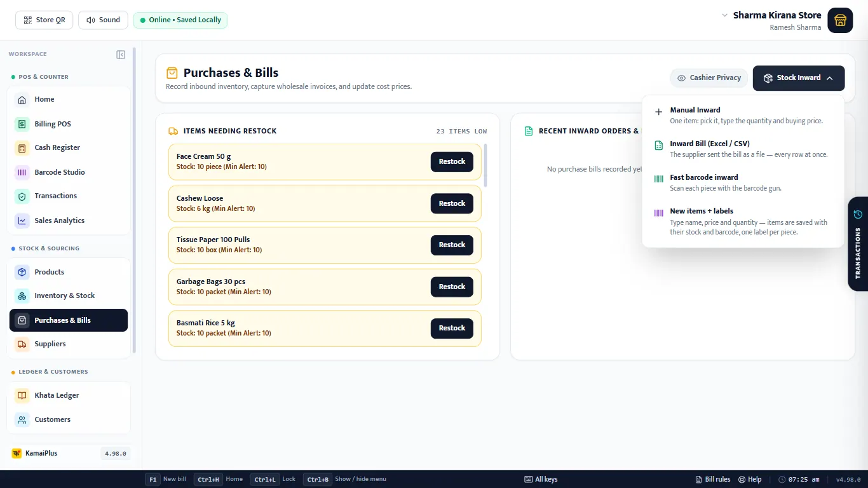Click the 07:25 am clock in status bar

(x=799, y=479)
